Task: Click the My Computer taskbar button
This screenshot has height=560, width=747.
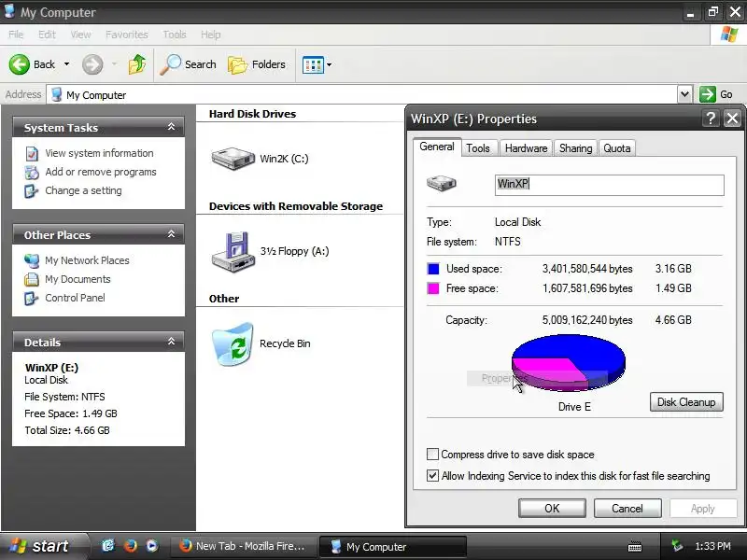Action: [392, 546]
